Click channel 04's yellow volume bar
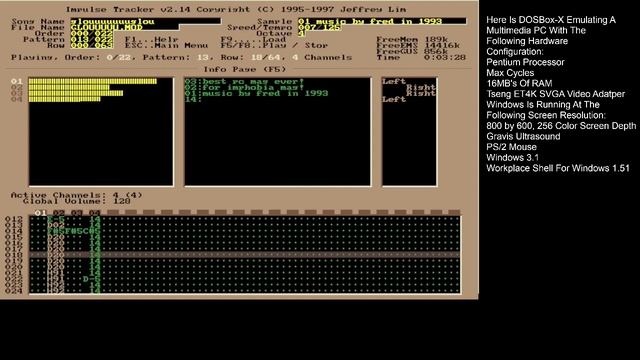The image size is (640, 360). coord(64,99)
